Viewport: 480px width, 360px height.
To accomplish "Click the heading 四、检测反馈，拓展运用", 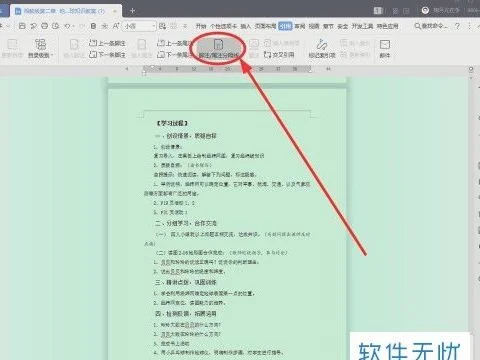I will 186,314.
